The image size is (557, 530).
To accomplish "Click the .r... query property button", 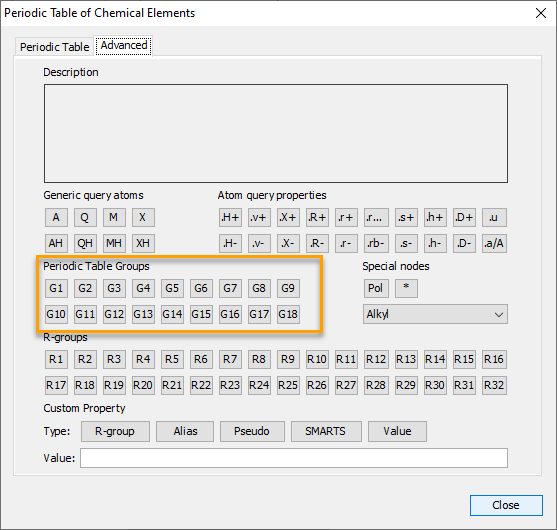I will [x=376, y=217].
